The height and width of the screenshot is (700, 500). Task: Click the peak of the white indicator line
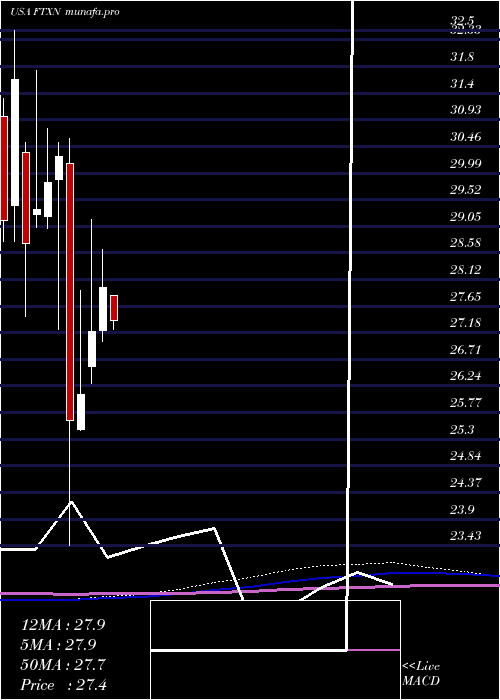(x=71, y=502)
